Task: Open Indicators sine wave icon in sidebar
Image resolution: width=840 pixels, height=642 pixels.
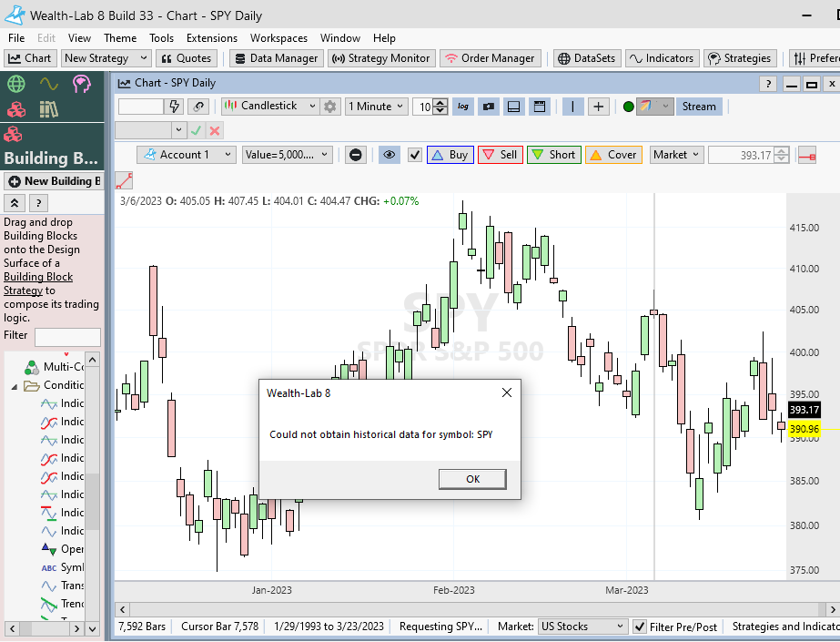Action: pyautogui.click(x=49, y=84)
